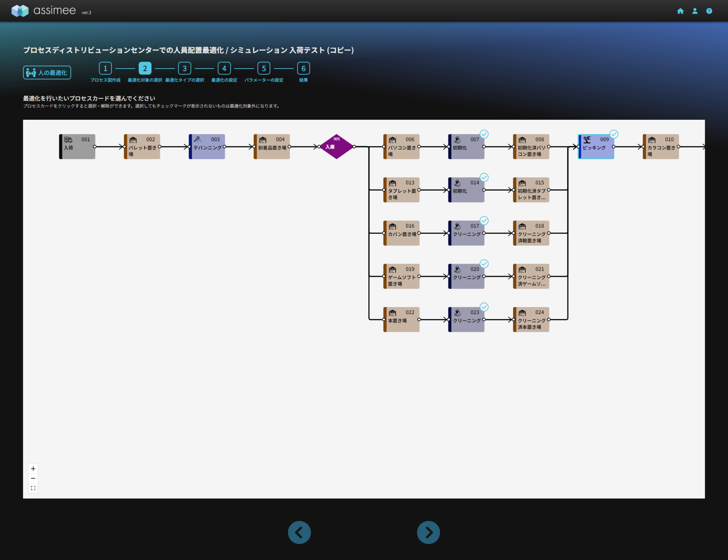The width and height of the screenshot is (728, 560).
Task: Zoom out the process canvas
Action: [x=33, y=478]
